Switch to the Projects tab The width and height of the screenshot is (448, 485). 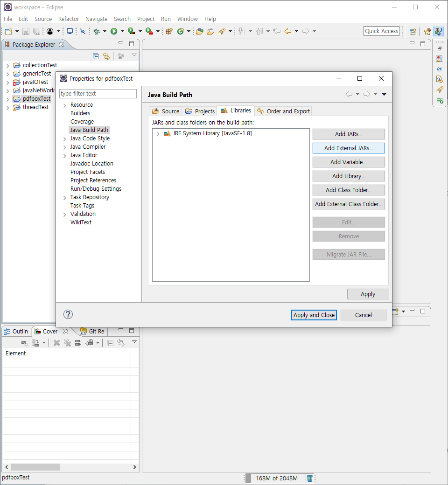pos(200,111)
